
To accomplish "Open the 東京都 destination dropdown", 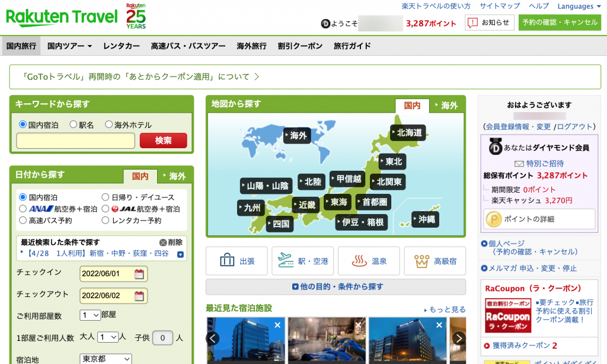I will 106,359.
